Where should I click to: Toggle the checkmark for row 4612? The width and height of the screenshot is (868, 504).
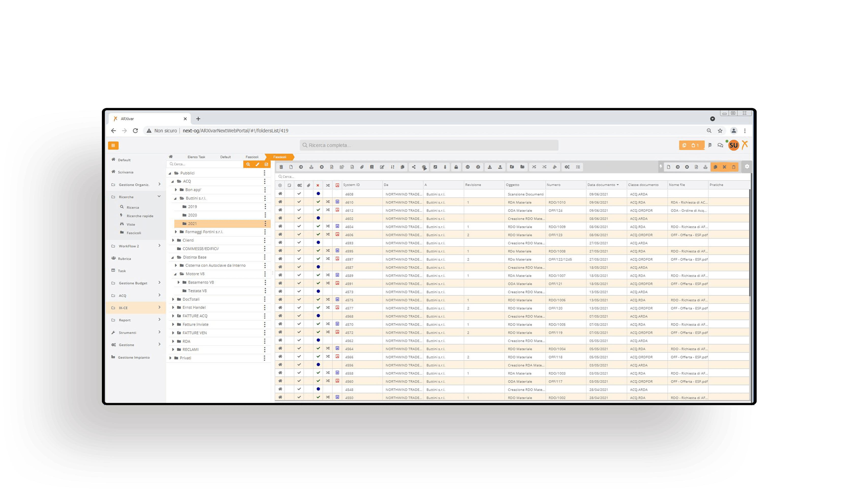(299, 210)
